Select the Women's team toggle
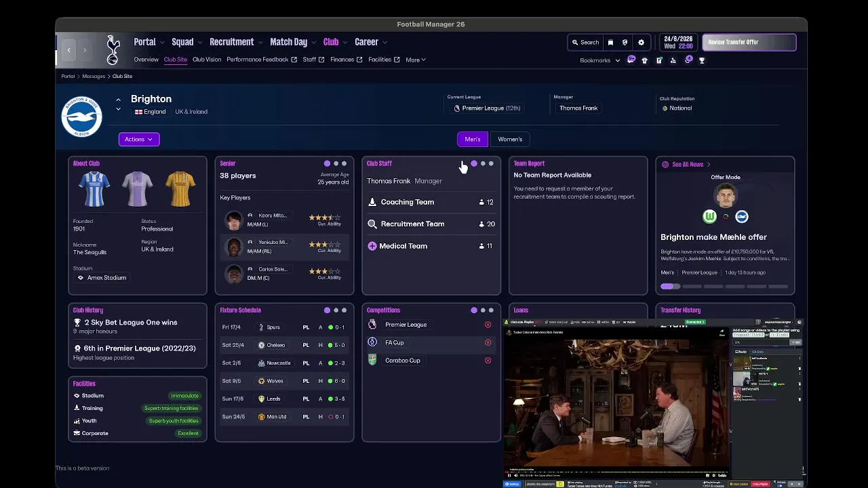This screenshot has width=868, height=488. click(x=510, y=139)
